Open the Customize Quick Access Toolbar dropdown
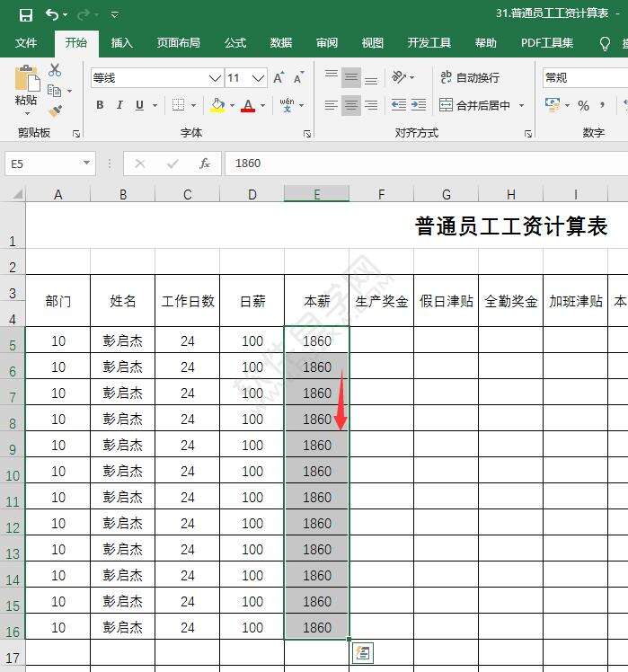The image size is (628, 672). 114,15
